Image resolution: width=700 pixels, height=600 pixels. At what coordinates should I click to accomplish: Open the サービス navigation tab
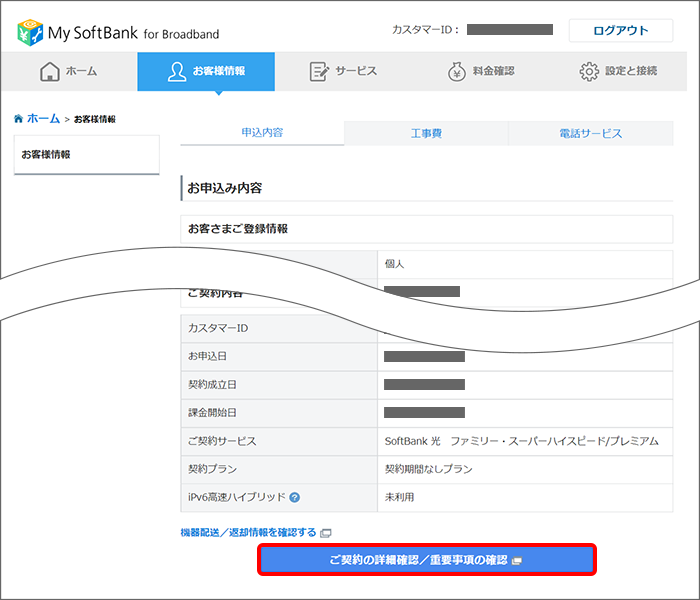point(343,71)
